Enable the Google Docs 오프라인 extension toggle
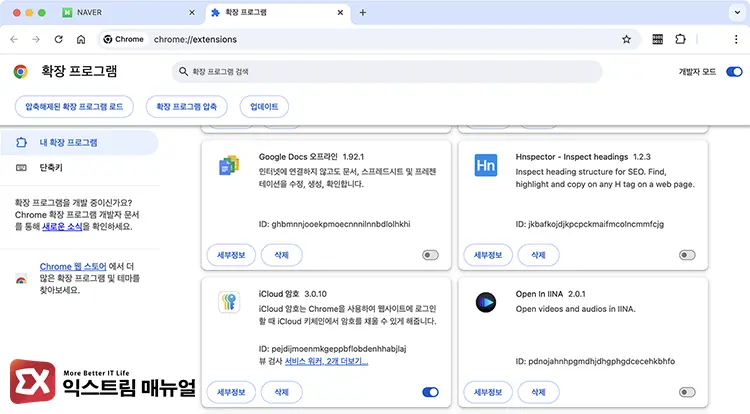Screen dimensions: 750x414 [x=430, y=255]
